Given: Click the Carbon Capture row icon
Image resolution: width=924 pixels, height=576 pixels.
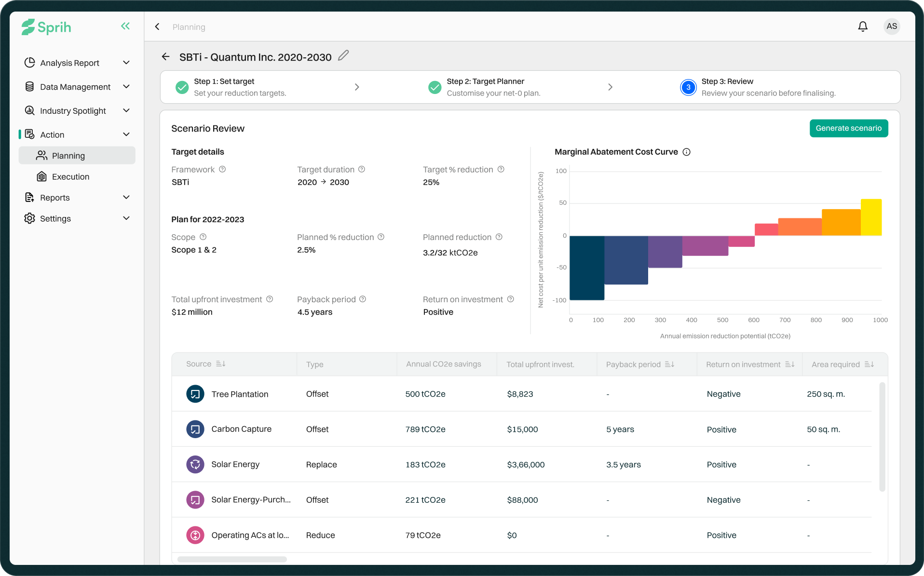Looking at the screenshot, I should pyautogui.click(x=195, y=429).
